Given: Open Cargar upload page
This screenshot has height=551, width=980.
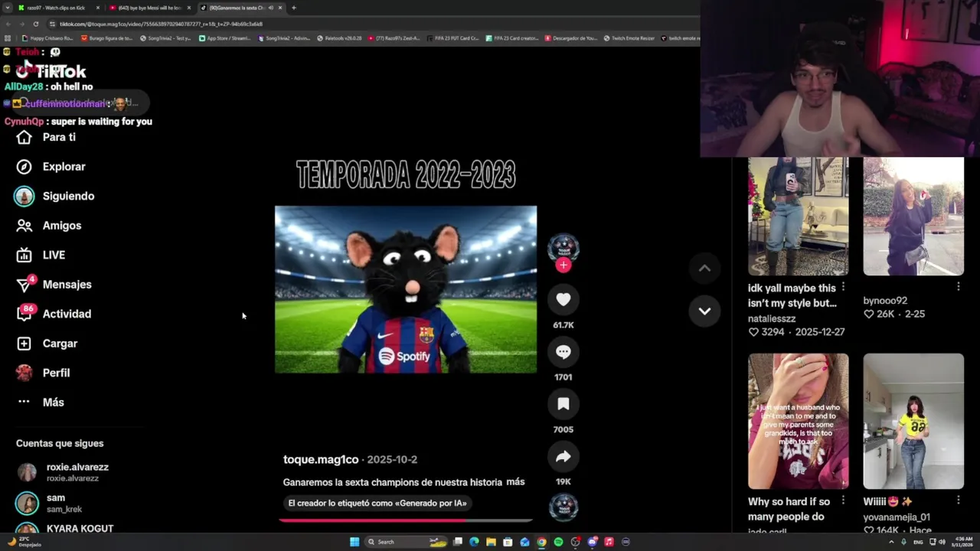Looking at the screenshot, I should tap(47, 344).
